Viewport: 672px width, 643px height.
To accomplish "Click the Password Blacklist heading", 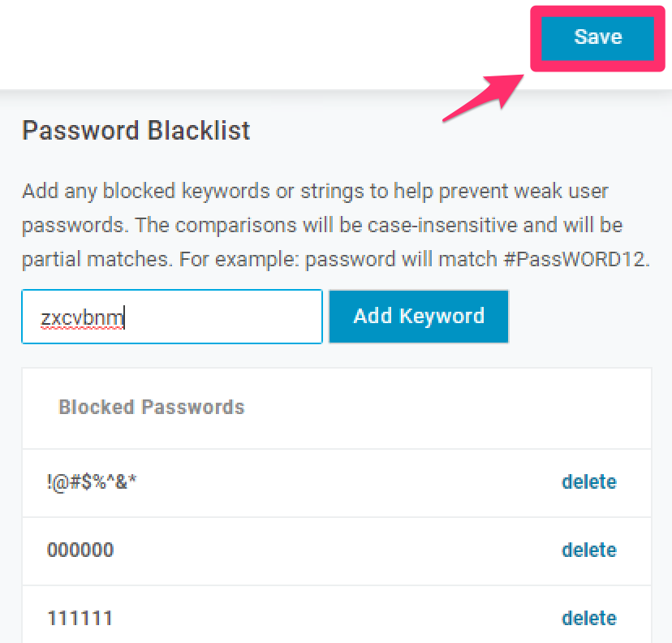I will pos(136,130).
